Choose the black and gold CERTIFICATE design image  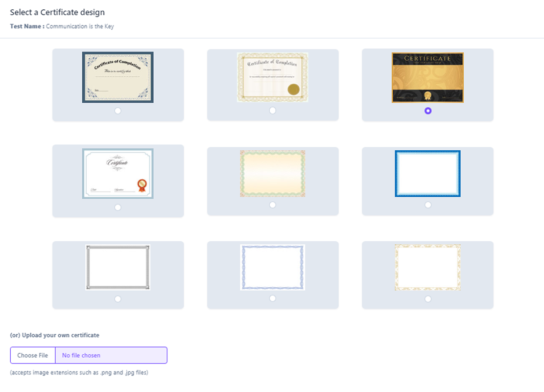click(x=427, y=77)
